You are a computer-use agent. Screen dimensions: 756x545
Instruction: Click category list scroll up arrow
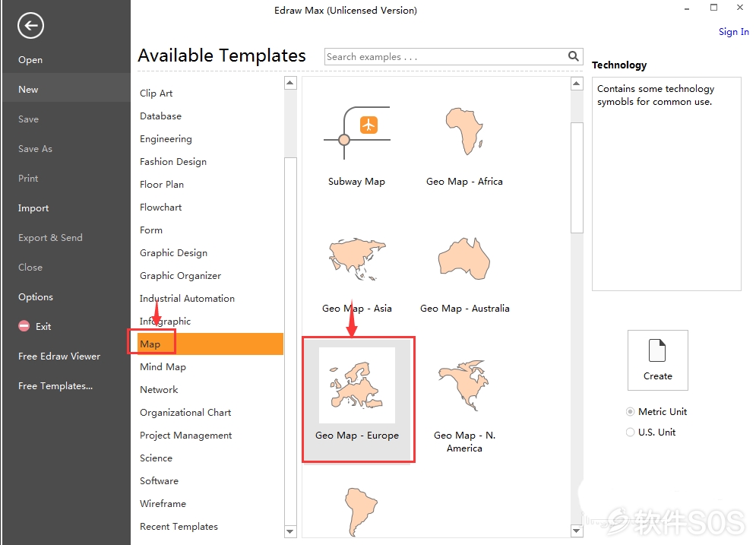click(x=290, y=83)
